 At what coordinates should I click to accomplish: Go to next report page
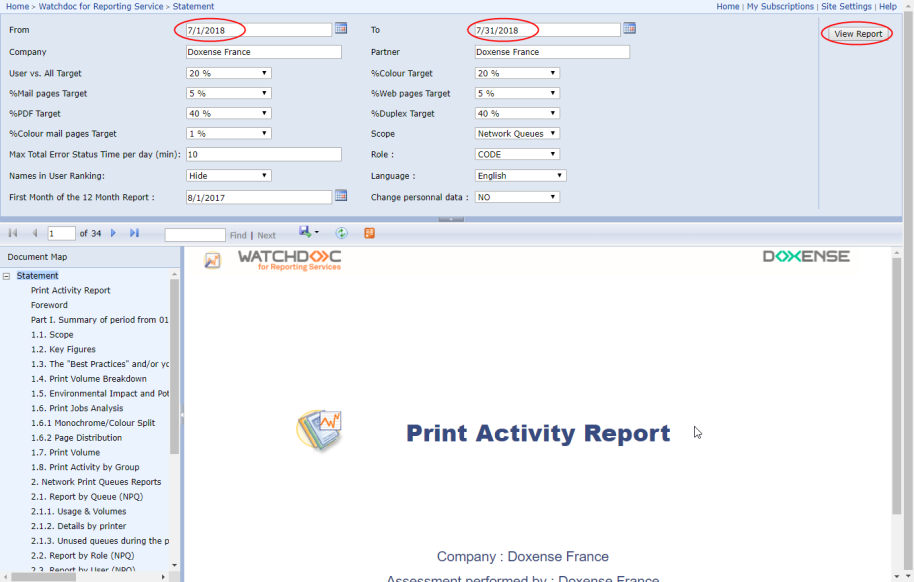[x=113, y=233]
